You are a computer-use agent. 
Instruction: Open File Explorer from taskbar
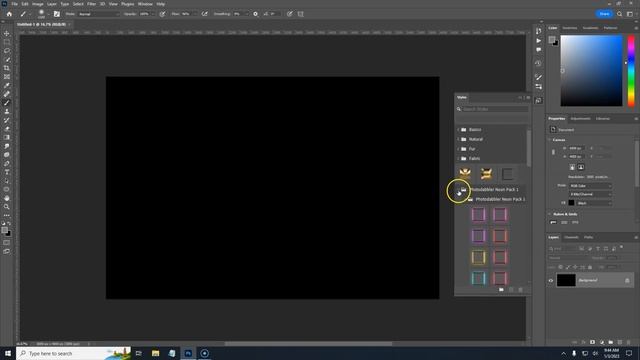(155, 353)
